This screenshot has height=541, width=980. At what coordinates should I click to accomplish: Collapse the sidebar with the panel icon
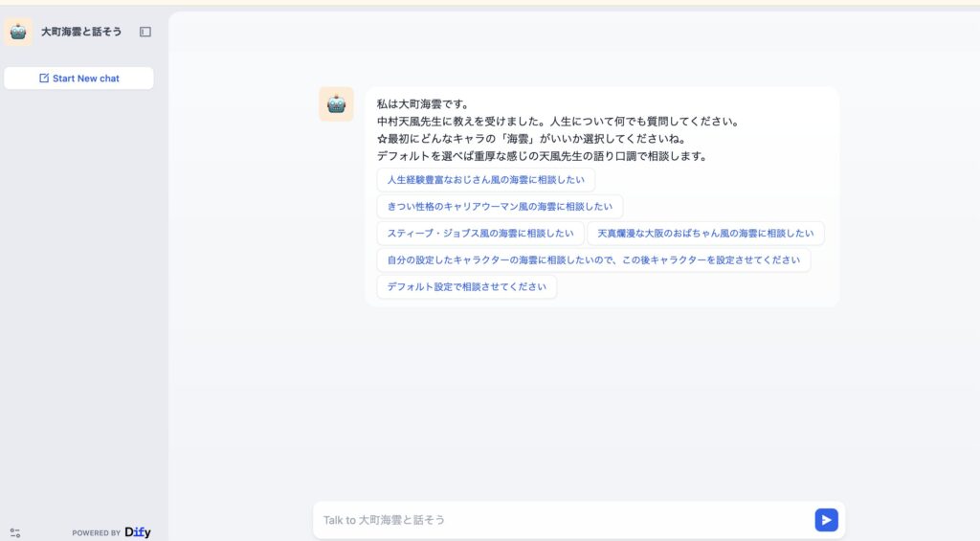tap(145, 32)
